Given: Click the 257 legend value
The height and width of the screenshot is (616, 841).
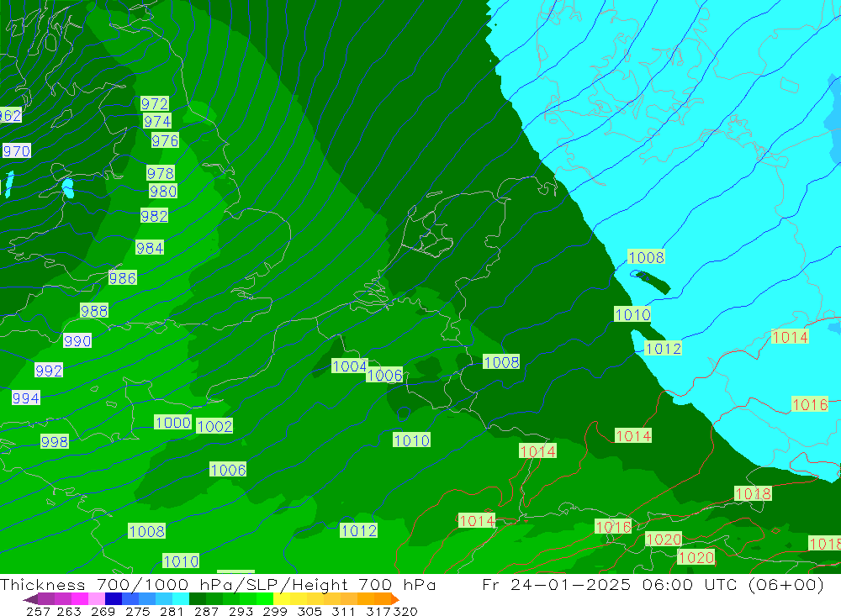Looking at the screenshot, I should (x=38, y=611).
